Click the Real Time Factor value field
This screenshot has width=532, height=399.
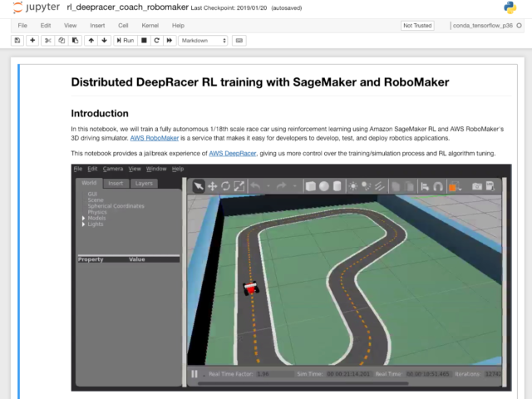(275, 374)
